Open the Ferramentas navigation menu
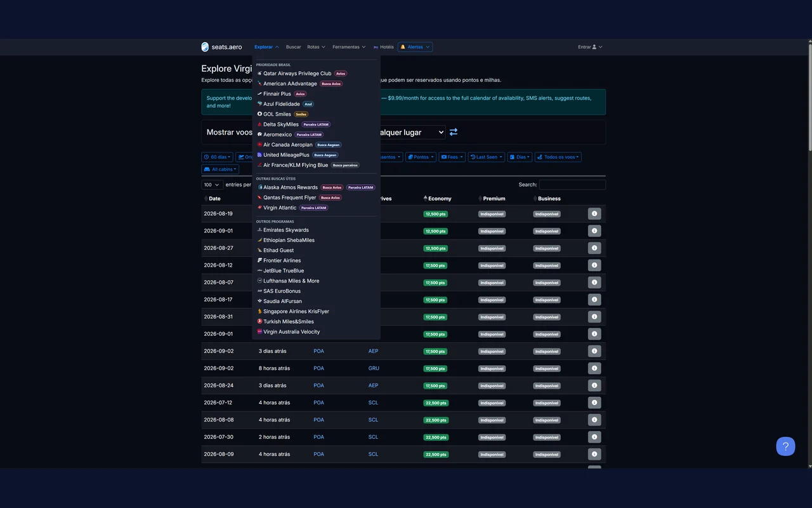This screenshot has width=812, height=508. 350,47
